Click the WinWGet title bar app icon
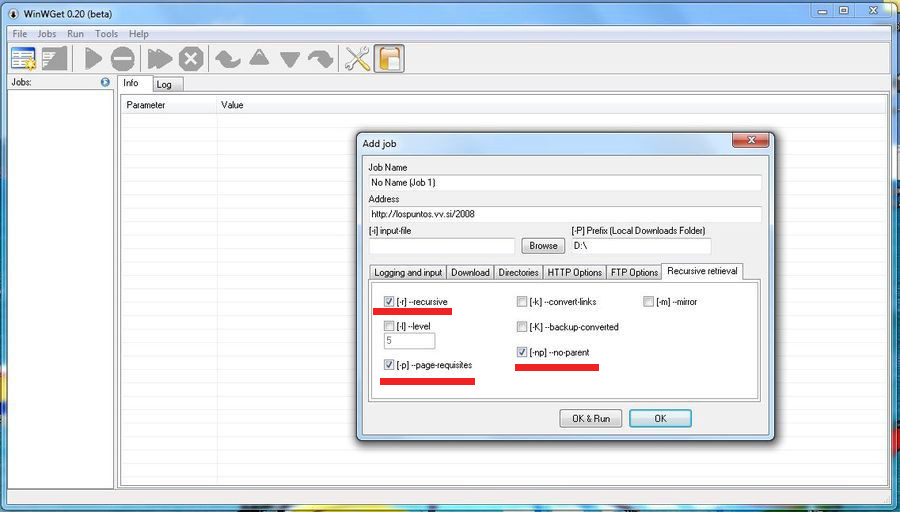Image resolution: width=900 pixels, height=512 pixels. pos(13,14)
